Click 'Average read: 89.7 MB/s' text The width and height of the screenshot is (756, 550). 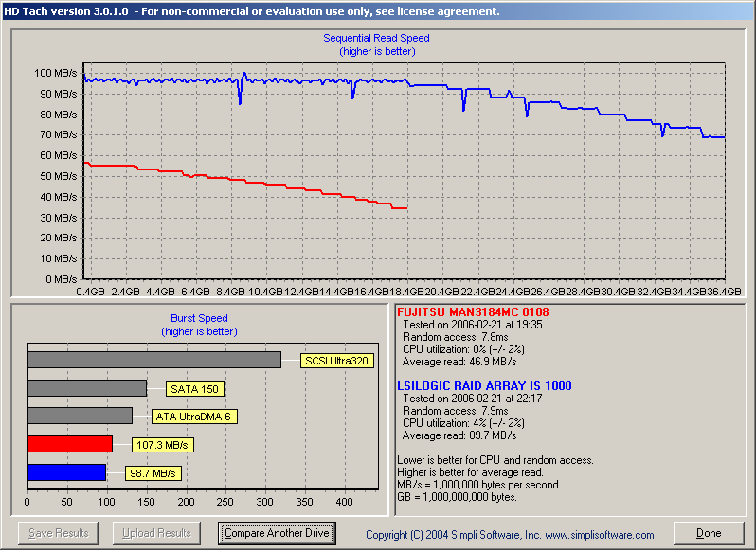point(459,435)
